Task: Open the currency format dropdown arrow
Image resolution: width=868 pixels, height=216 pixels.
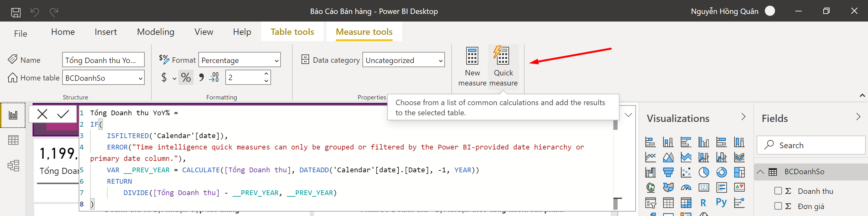Action: (174, 79)
